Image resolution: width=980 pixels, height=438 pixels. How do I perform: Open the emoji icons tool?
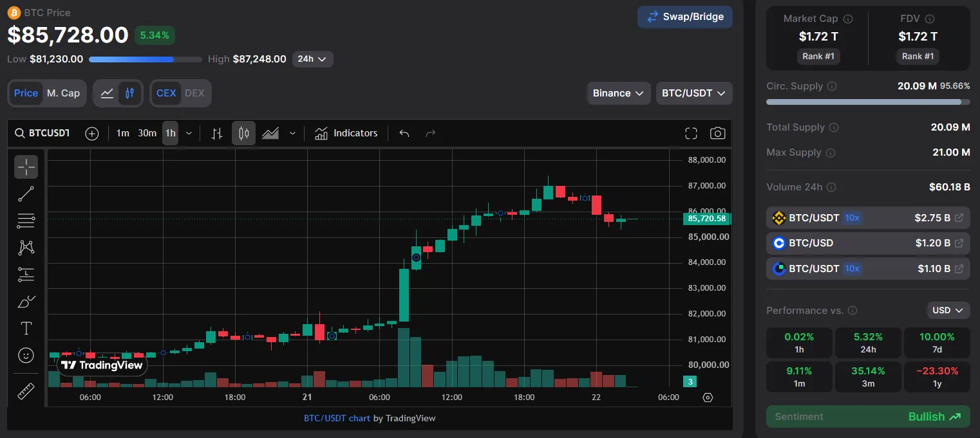pos(26,355)
